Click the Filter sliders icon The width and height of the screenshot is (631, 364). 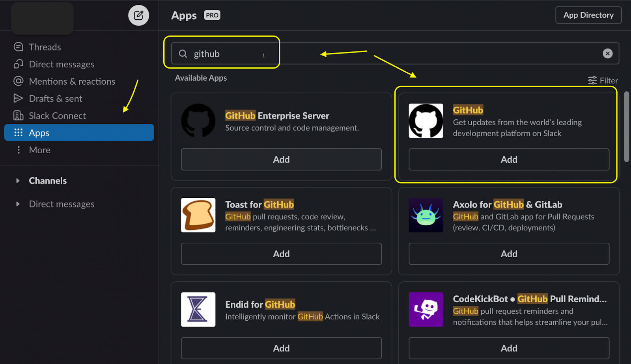[592, 80]
